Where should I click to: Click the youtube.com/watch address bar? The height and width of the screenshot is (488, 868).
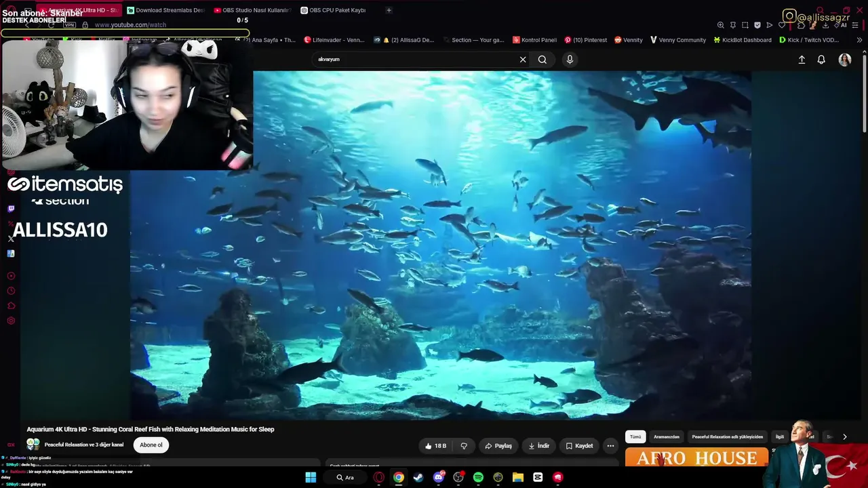click(130, 25)
